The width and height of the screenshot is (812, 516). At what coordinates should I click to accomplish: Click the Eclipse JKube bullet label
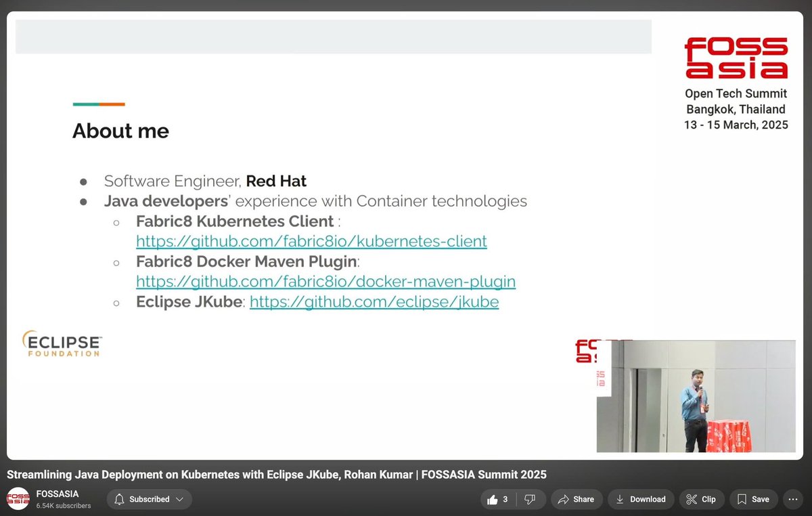pos(189,302)
